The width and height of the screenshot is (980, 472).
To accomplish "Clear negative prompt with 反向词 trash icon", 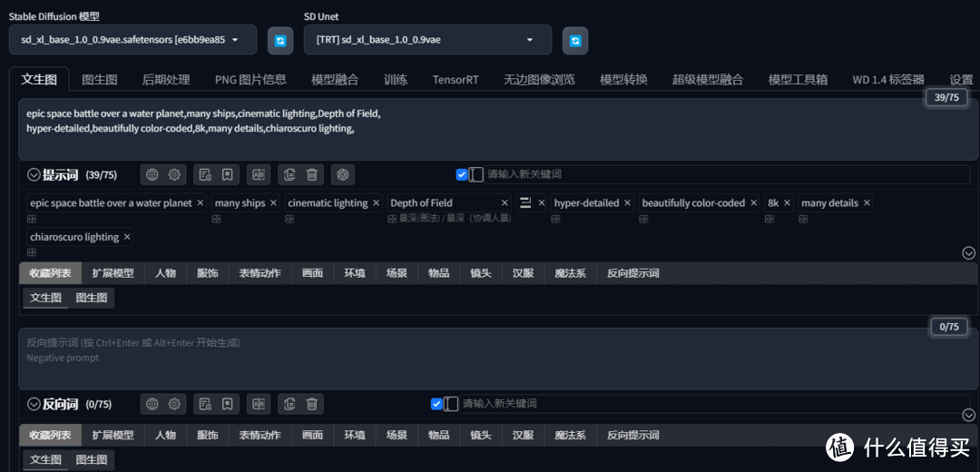I will (311, 404).
